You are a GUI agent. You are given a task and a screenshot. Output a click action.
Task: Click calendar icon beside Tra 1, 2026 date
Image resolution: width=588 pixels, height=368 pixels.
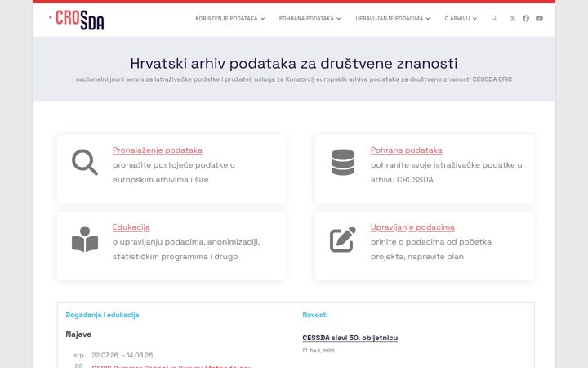[305, 350]
